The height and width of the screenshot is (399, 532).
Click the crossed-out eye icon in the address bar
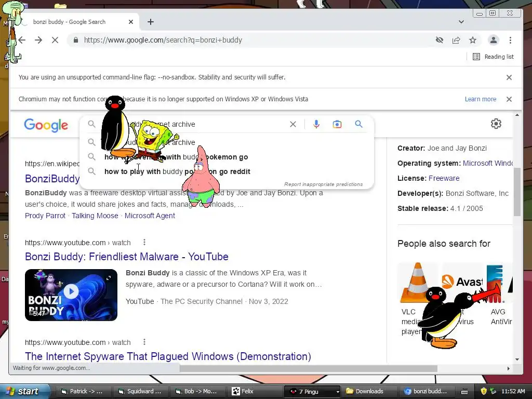click(x=440, y=40)
